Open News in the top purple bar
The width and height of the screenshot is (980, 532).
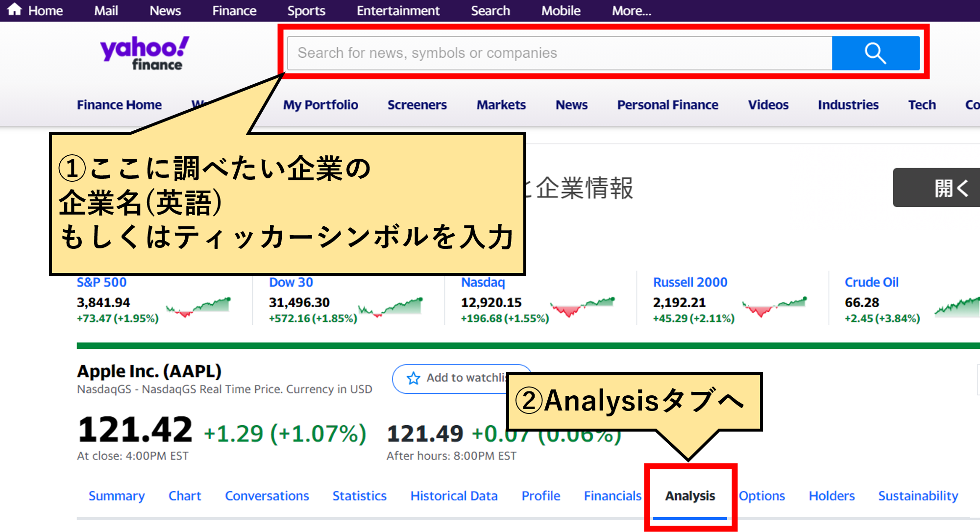pyautogui.click(x=165, y=11)
